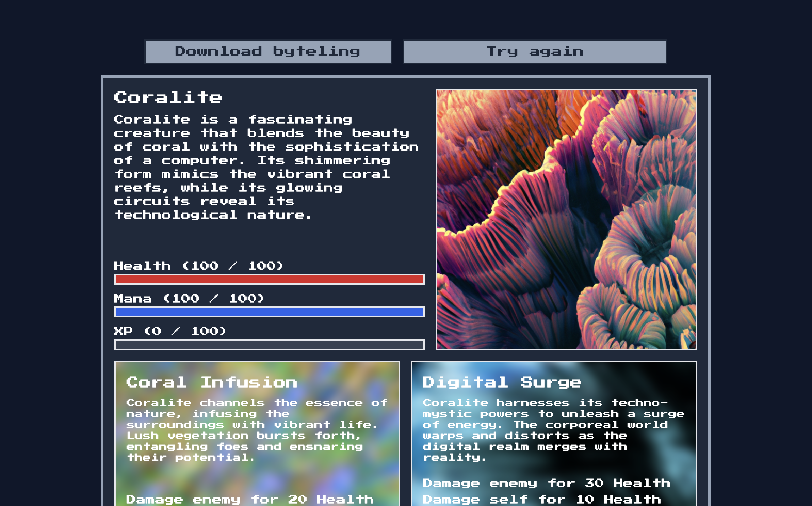Click the Health (100 / 100) label
This screenshot has width=812, height=506.
coord(198,266)
